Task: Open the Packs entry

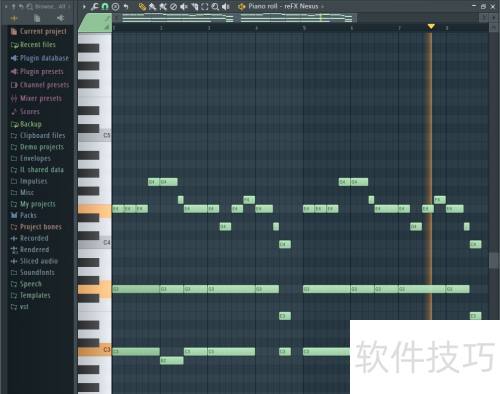Action: [x=24, y=215]
